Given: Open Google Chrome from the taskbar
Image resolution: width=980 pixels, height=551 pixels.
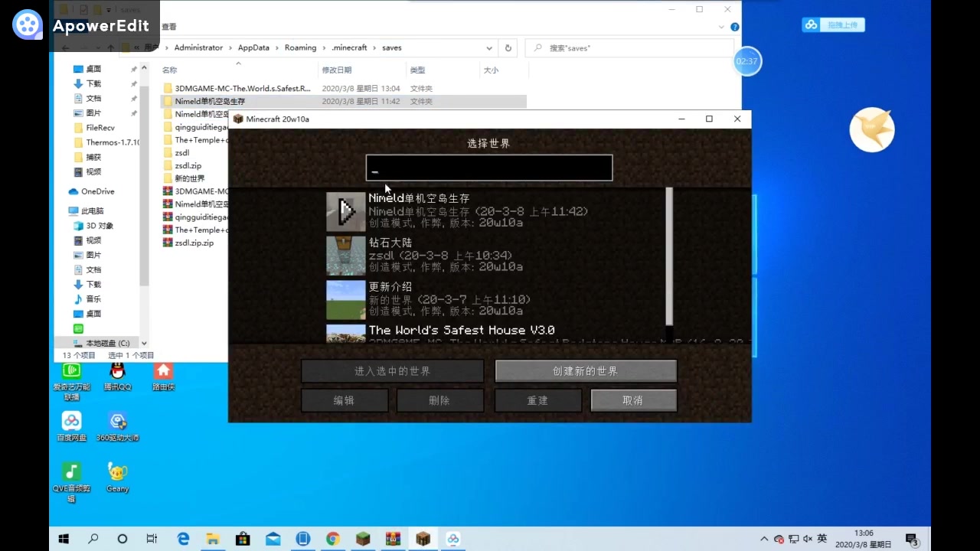Looking at the screenshot, I should (332, 539).
